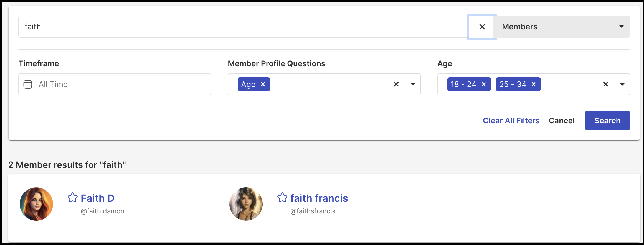Click the Search button
Screen dimensions: 644x245
coord(607,121)
